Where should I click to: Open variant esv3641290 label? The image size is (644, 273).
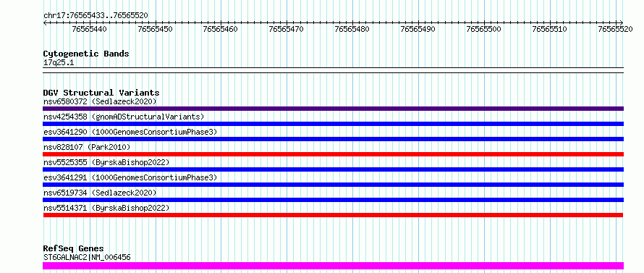click(x=130, y=132)
